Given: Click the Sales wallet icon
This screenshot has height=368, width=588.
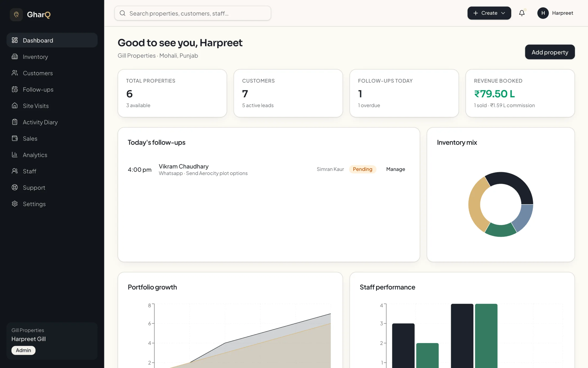Looking at the screenshot, I should [x=15, y=138].
